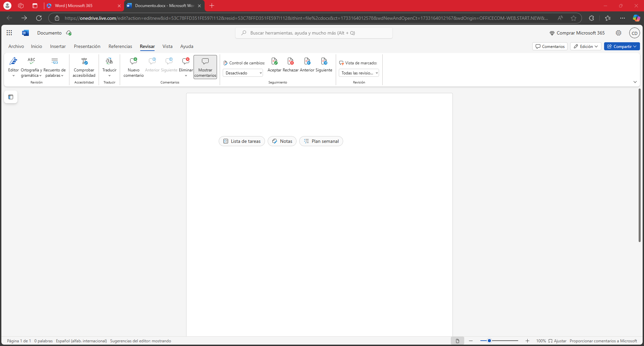This screenshot has width=644, height=346.
Task: Click the Plan semanal button
Action: coord(321,141)
